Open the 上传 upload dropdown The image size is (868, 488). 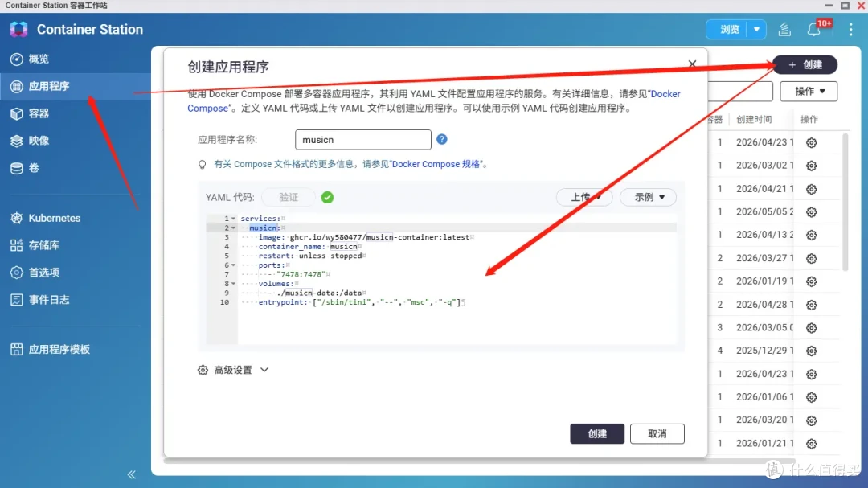click(x=584, y=197)
